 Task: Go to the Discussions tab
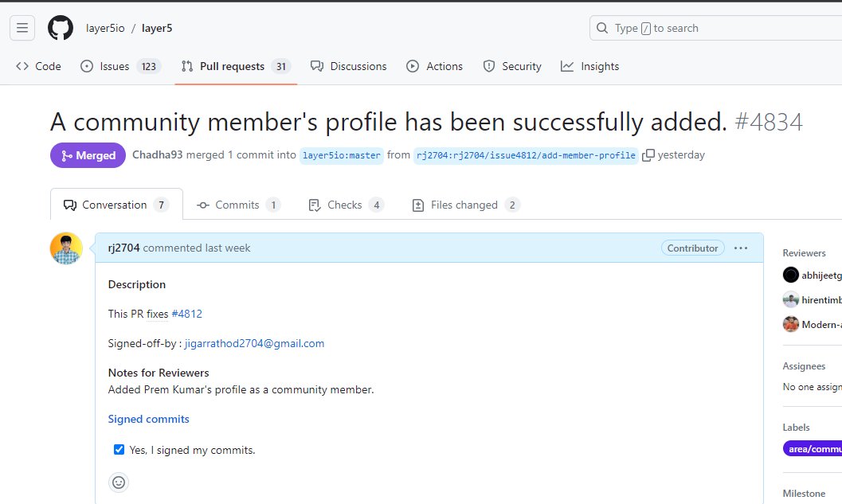(x=348, y=67)
